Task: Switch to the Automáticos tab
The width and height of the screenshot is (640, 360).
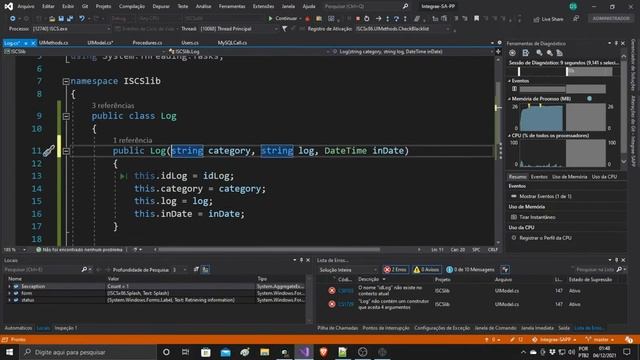Action: pyautogui.click(x=18, y=328)
